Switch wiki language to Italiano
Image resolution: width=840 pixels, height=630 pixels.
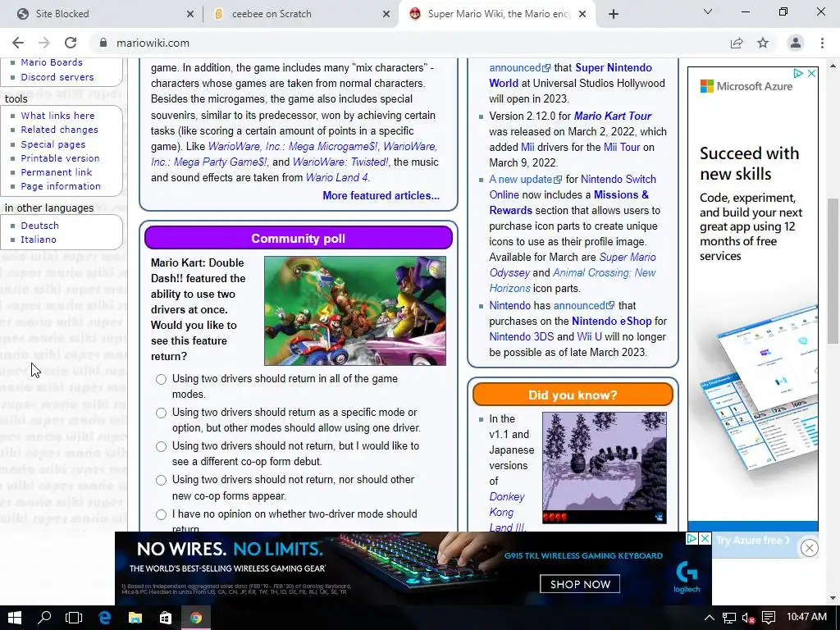(39, 240)
